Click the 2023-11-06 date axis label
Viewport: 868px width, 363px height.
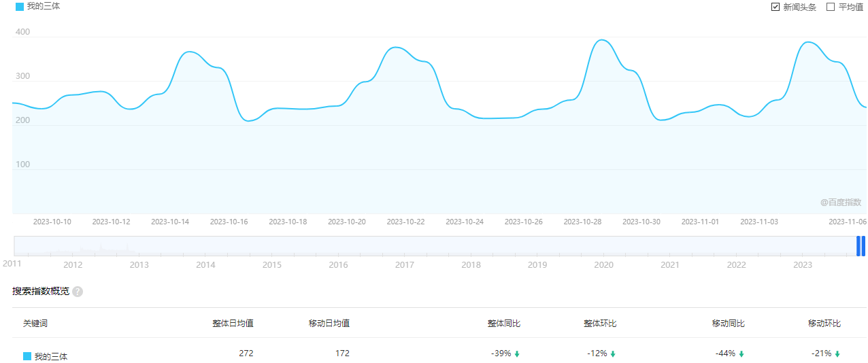(847, 222)
